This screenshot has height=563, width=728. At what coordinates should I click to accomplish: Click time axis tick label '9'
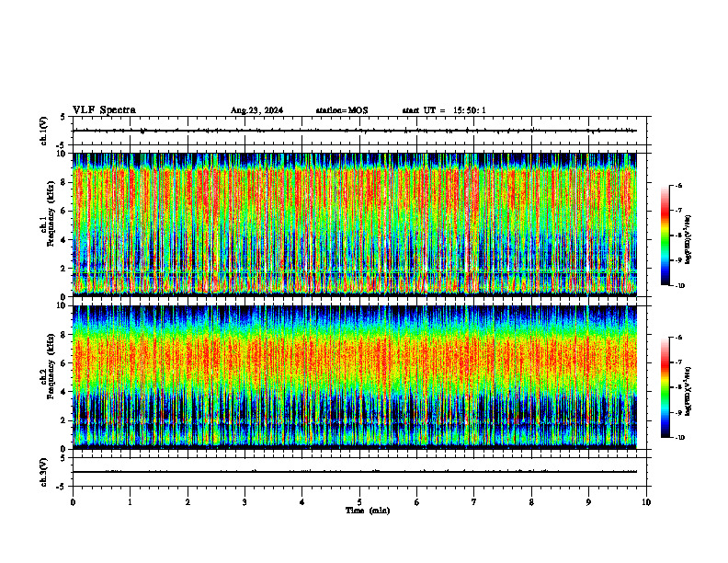(x=588, y=502)
